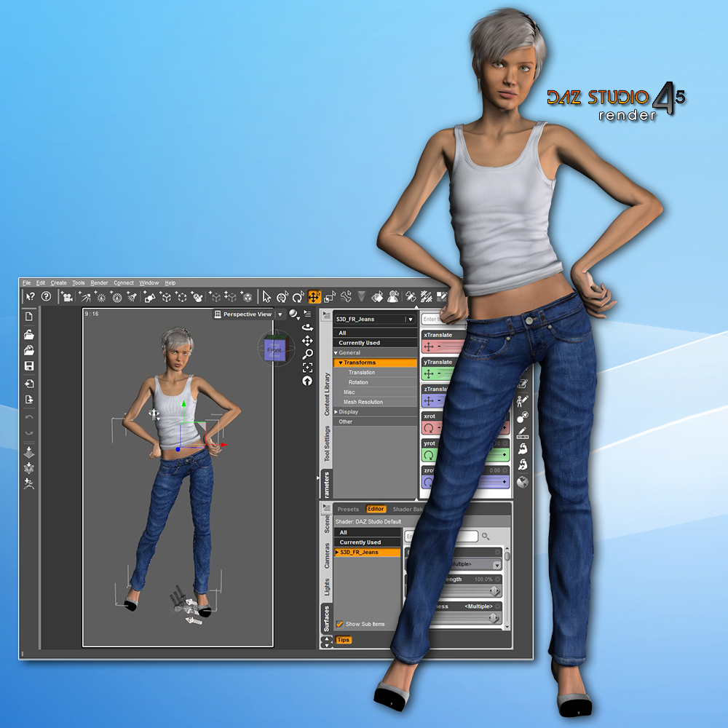Screen dimensions: 728x728
Task: Click the Import icon in left toolbar
Action: point(29,384)
